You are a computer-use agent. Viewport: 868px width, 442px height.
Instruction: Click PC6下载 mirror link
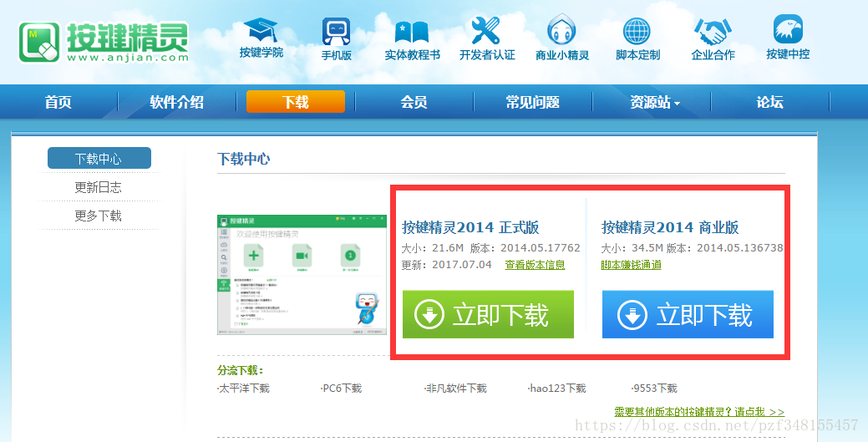point(341,389)
